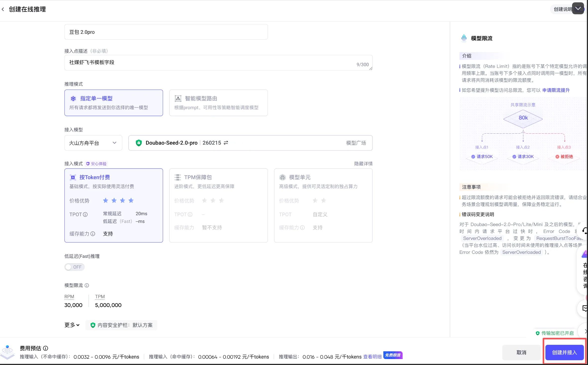The width and height of the screenshot is (588, 365).
Task: Click the swap icon next to 260215
Action: click(x=226, y=143)
